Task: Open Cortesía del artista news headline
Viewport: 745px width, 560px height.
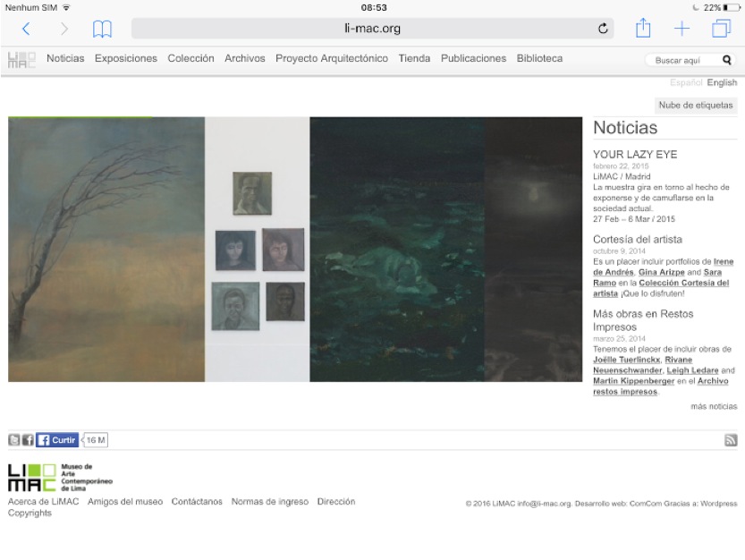Action: coord(637,239)
